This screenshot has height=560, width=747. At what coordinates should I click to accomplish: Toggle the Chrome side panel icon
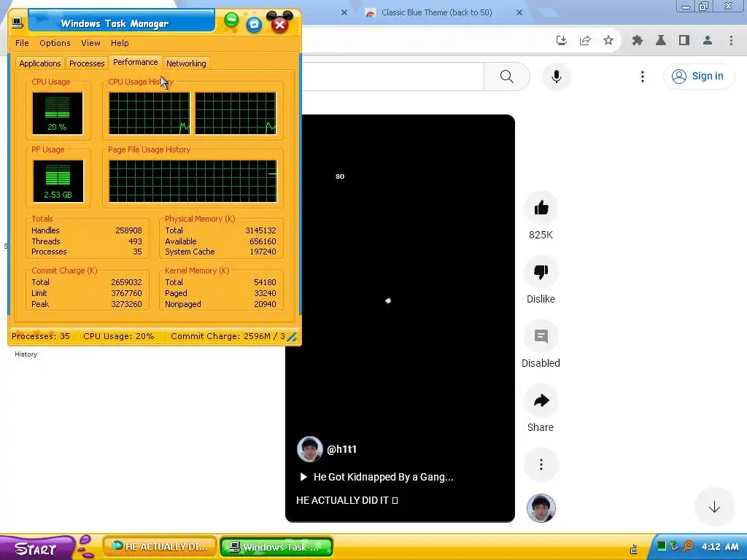pos(684,41)
